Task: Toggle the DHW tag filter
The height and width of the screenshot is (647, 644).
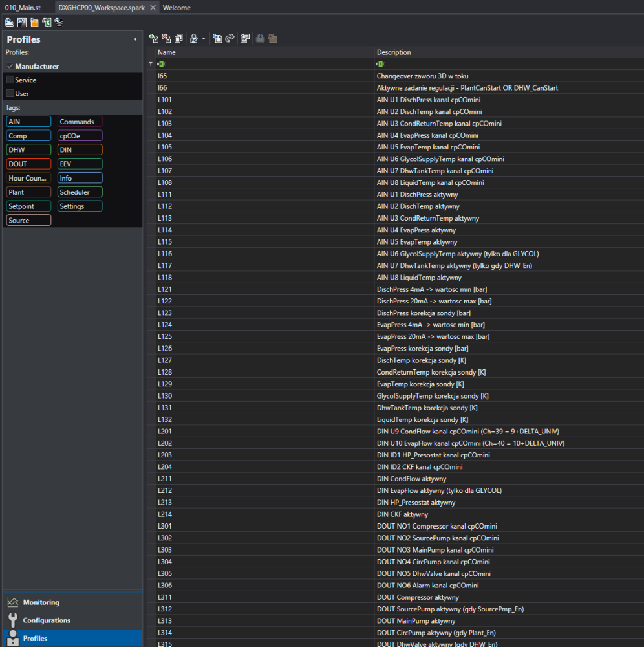Action: (x=28, y=149)
